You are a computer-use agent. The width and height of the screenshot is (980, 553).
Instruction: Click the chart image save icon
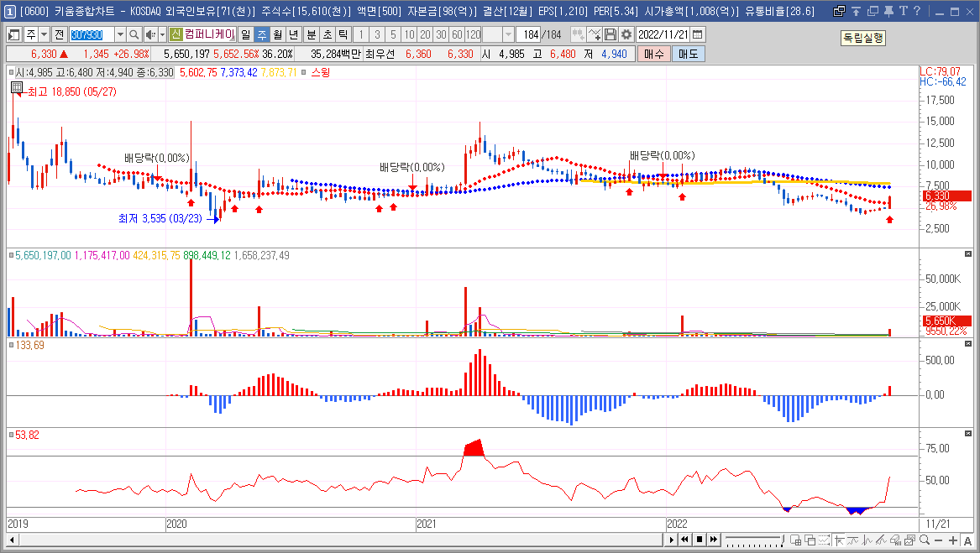[909, 540]
